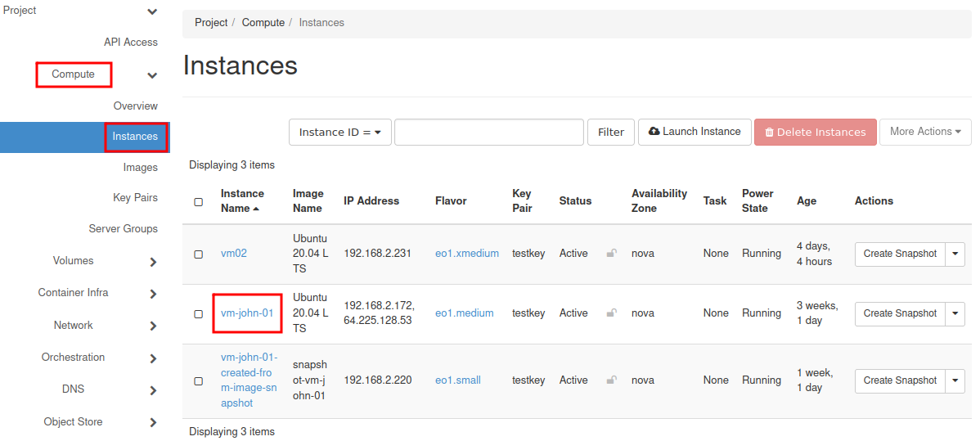This screenshot has height=441, width=980.
Task: Open the Instance ID filter dropdown
Action: (x=339, y=132)
